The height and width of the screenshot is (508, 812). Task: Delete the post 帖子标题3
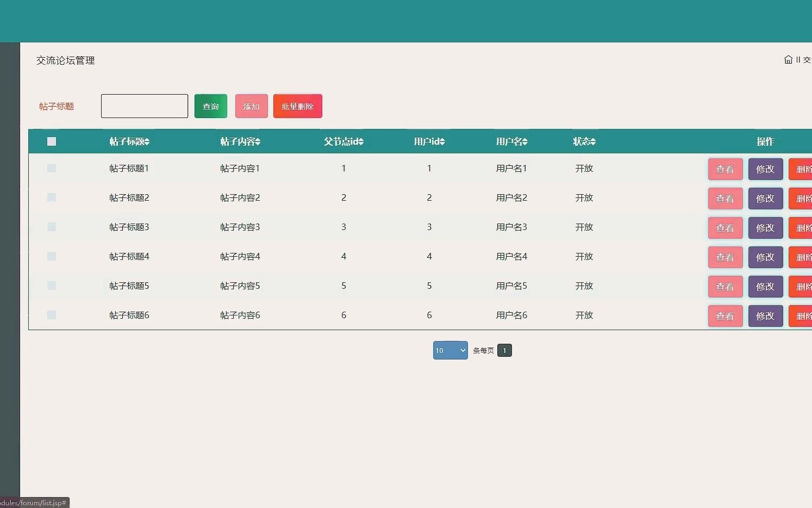click(x=801, y=228)
